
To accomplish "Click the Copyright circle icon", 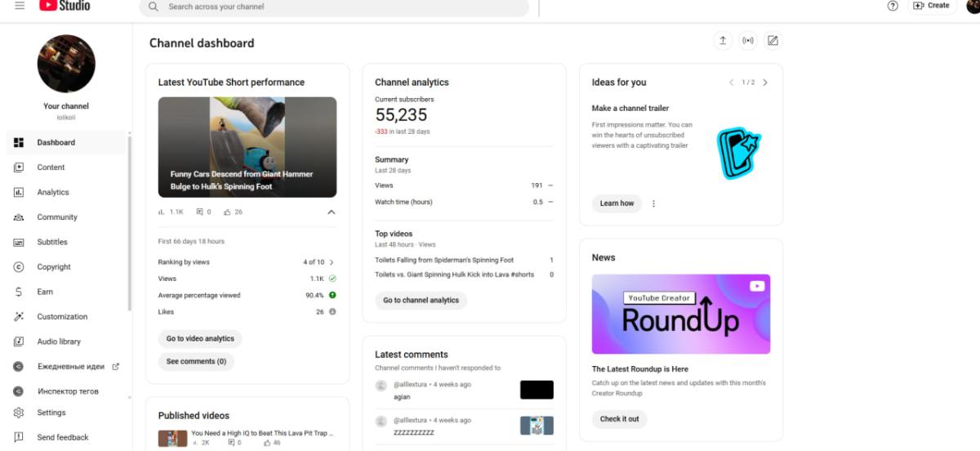I will point(19,267).
